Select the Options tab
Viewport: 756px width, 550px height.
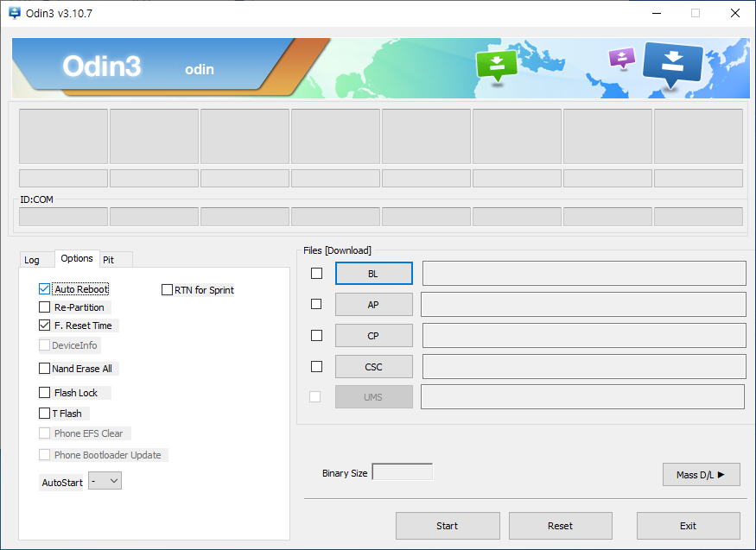tap(77, 259)
